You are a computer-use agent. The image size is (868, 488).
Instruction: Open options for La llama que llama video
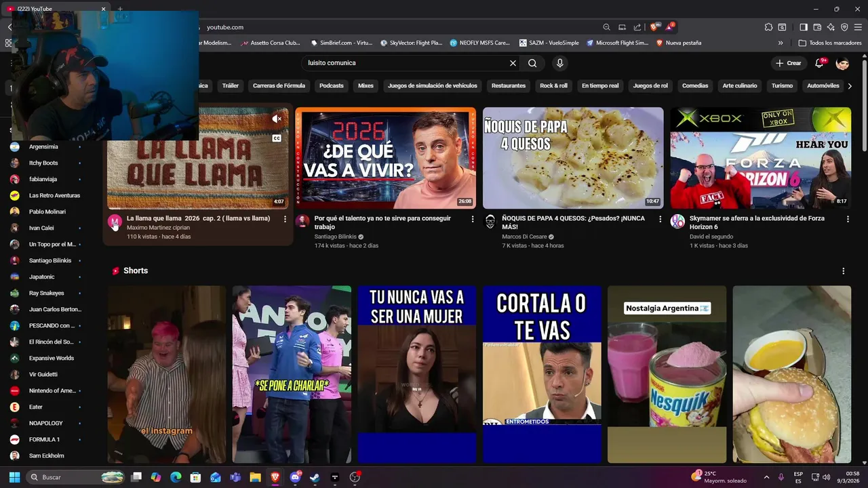285,219
